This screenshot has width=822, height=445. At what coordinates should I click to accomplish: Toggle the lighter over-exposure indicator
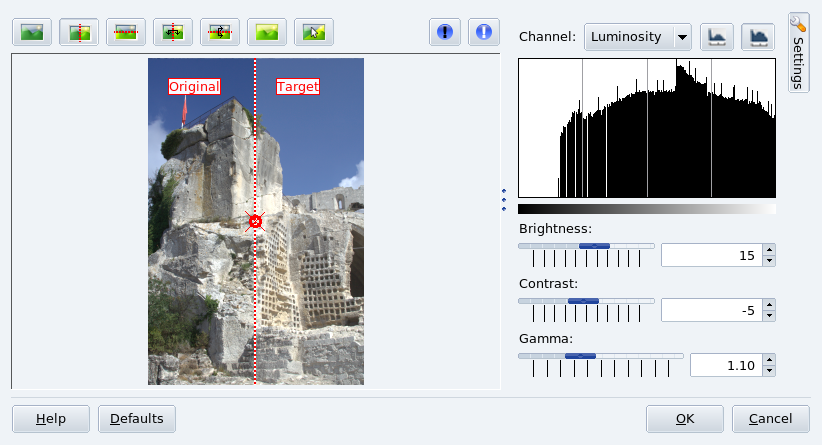pyautogui.click(x=484, y=32)
